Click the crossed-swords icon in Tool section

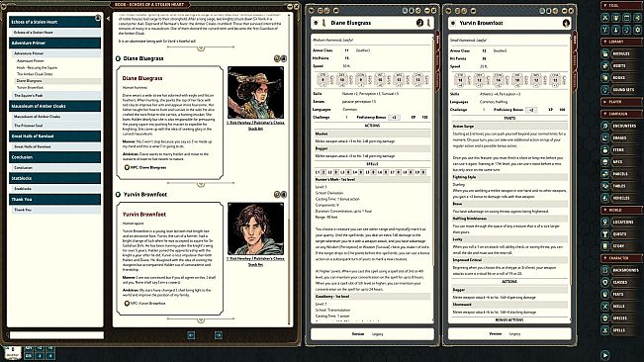click(x=605, y=18)
